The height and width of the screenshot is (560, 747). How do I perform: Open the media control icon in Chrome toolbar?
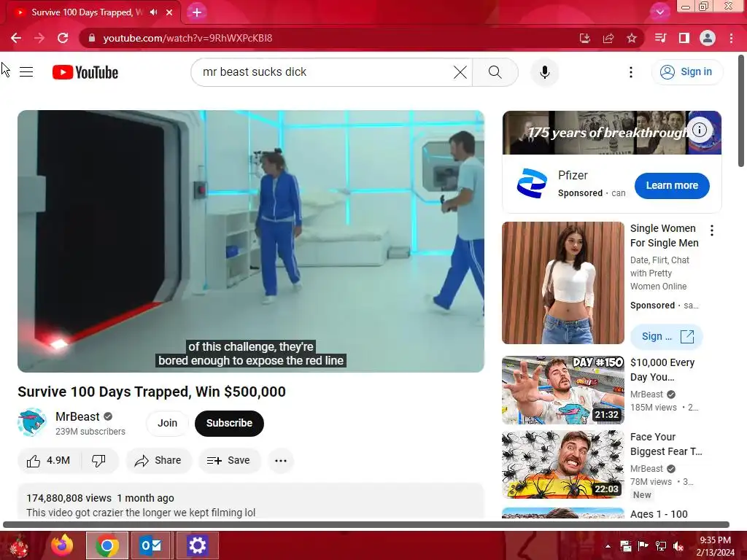[660, 38]
